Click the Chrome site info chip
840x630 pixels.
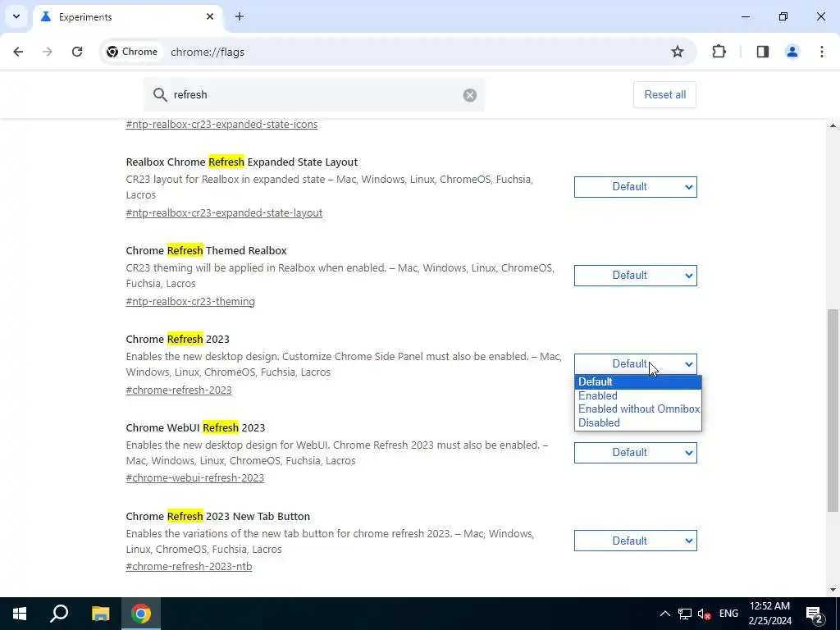(x=132, y=52)
